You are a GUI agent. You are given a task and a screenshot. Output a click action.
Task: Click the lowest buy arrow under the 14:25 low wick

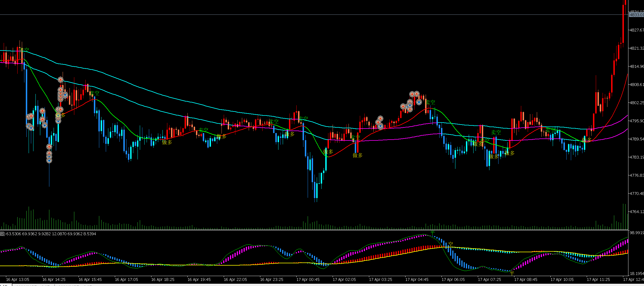49,160
